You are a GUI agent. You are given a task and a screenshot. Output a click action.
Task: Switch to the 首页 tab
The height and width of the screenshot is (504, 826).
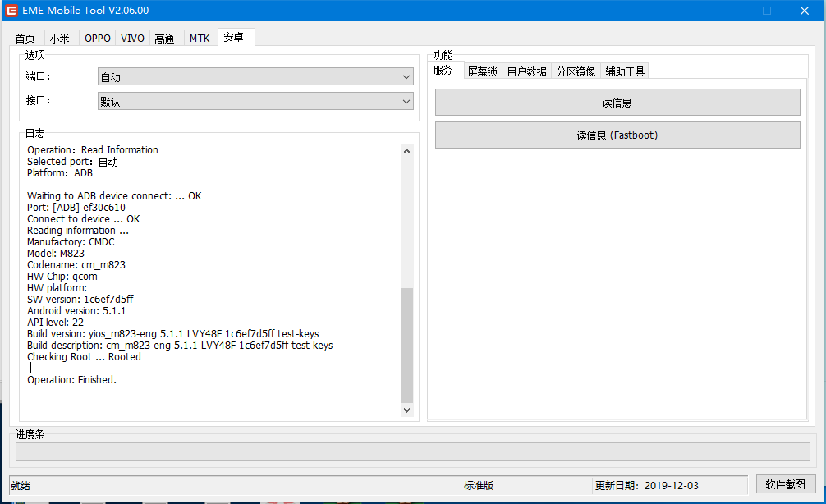(x=25, y=39)
